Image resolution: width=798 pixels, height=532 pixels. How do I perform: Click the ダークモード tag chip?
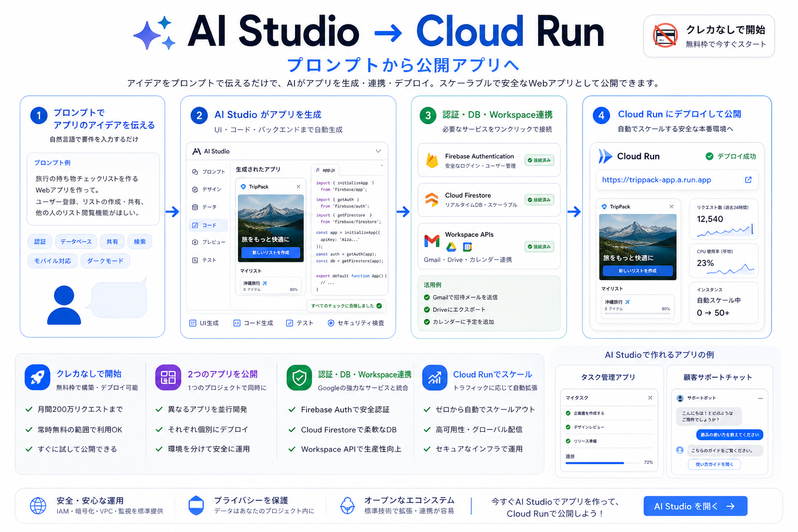[105, 261]
